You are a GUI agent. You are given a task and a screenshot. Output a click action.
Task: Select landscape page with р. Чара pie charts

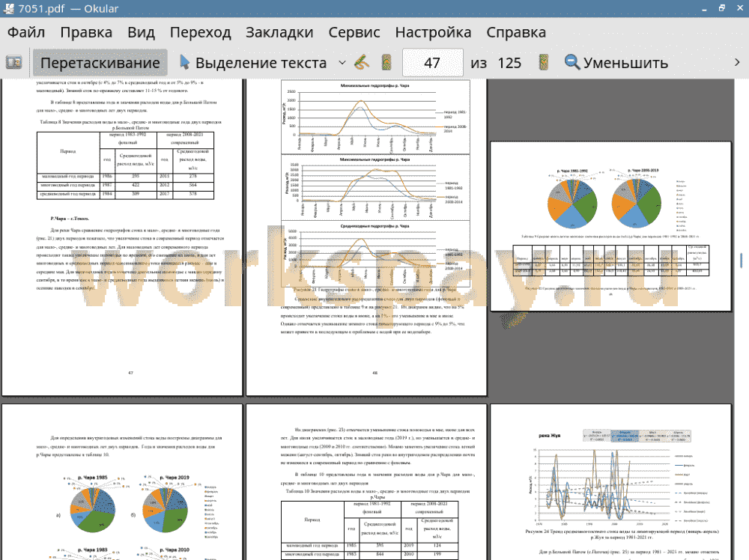tap(611, 226)
